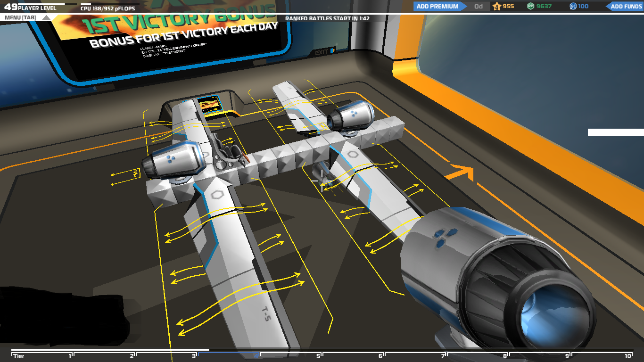Click the player level 49 number
This screenshot has width=644, height=362.
click(10, 7)
